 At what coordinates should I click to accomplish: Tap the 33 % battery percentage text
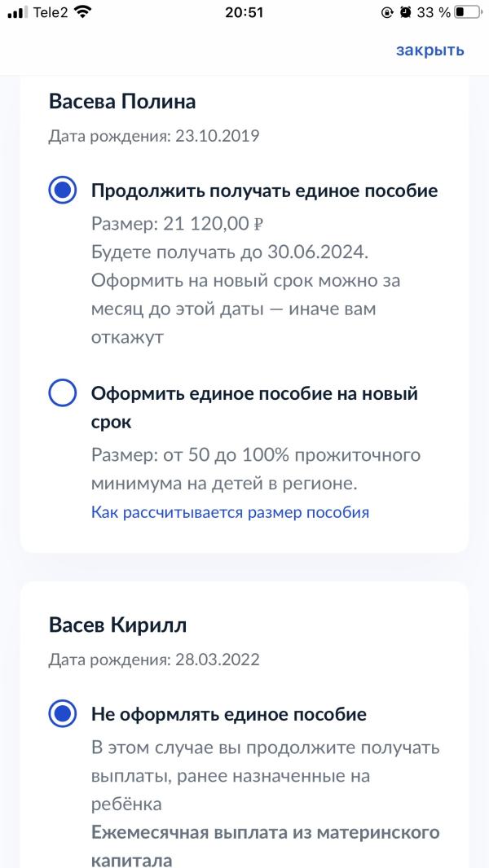pyautogui.click(x=434, y=12)
